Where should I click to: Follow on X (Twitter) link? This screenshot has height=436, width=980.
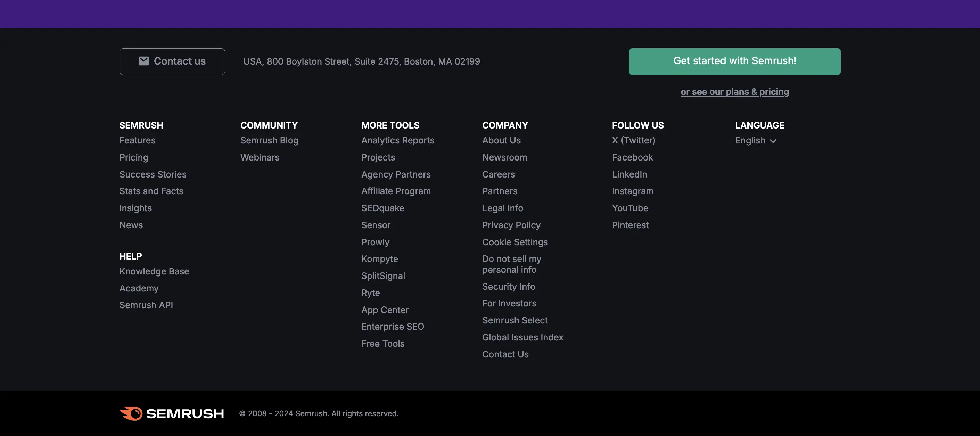coord(633,140)
